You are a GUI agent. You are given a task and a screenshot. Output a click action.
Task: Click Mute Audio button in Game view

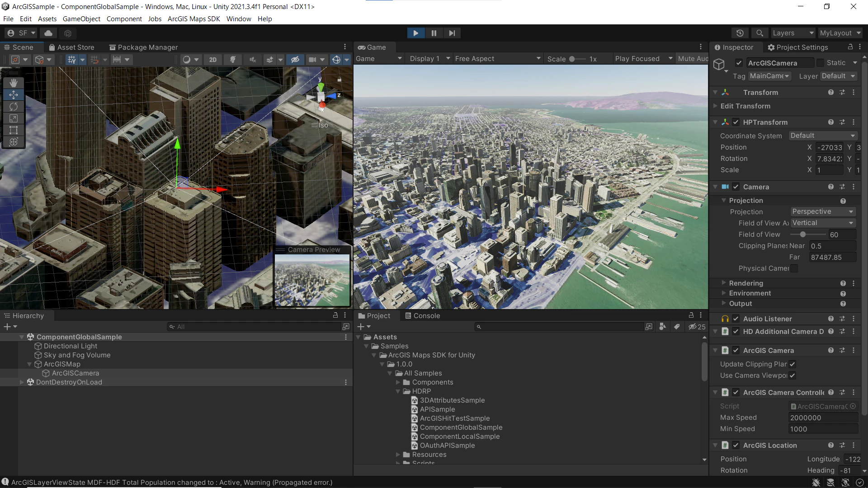click(692, 59)
